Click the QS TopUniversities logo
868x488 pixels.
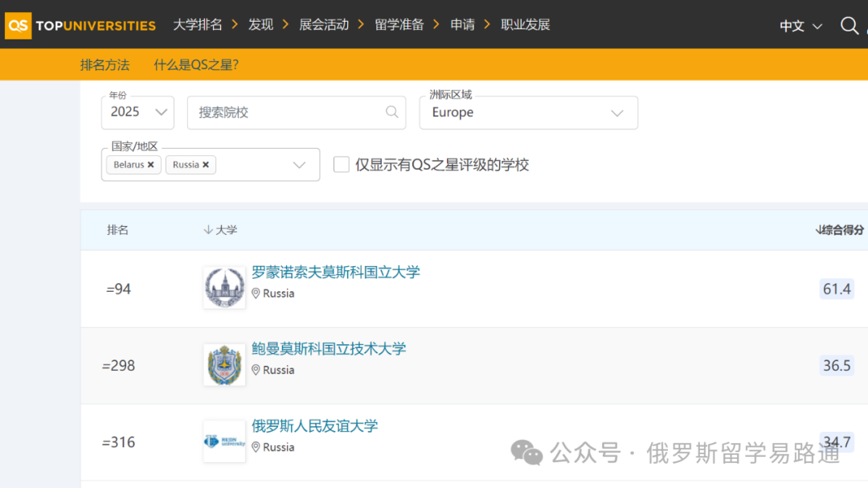coord(80,26)
